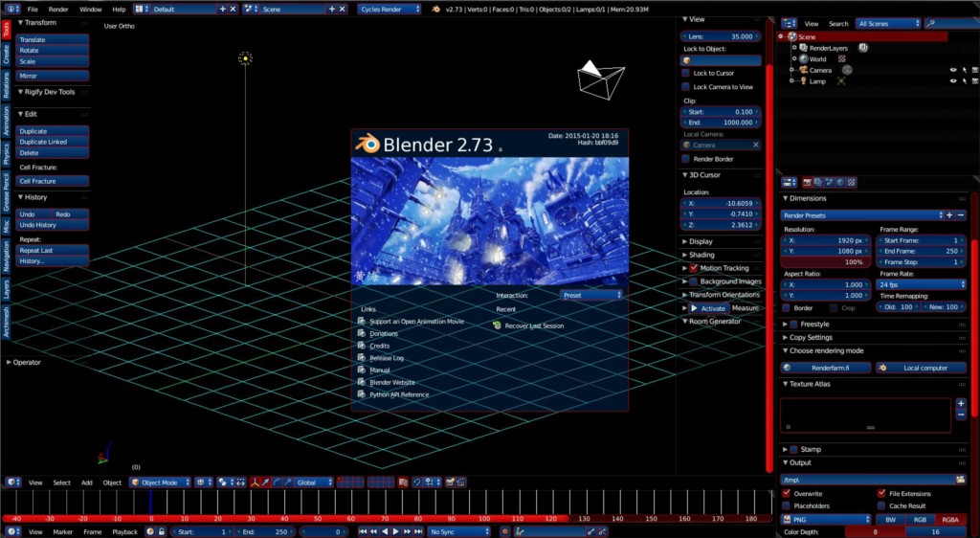Open the Render menu

58,10
